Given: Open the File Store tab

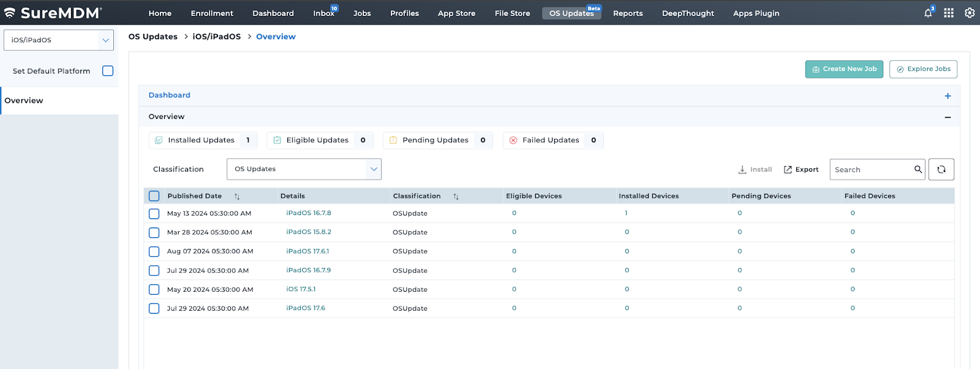Looking at the screenshot, I should [x=513, y=13].
